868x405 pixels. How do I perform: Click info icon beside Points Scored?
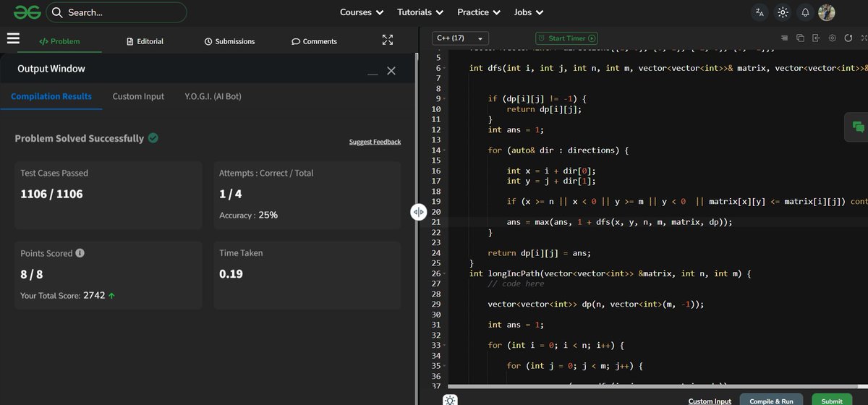(80, 253)
